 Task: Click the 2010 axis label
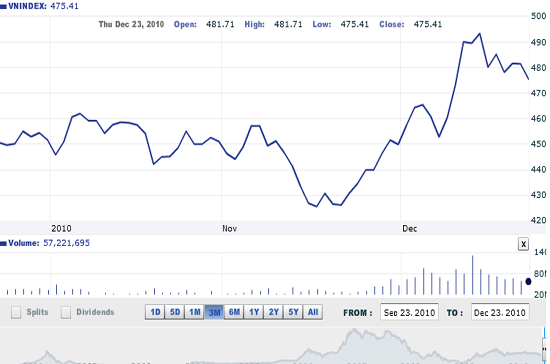click(x=61, y=229)
